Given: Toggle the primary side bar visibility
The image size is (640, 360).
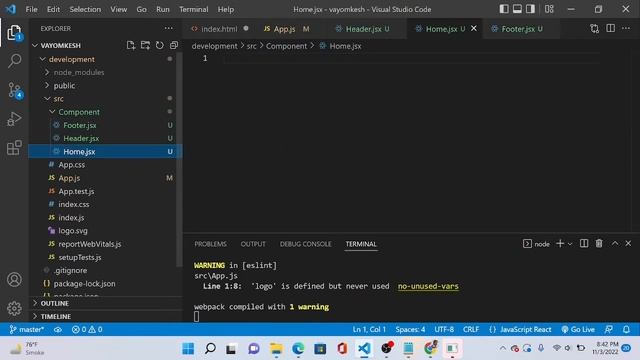Looking at the screenshot, I should [x=504, y=9].
